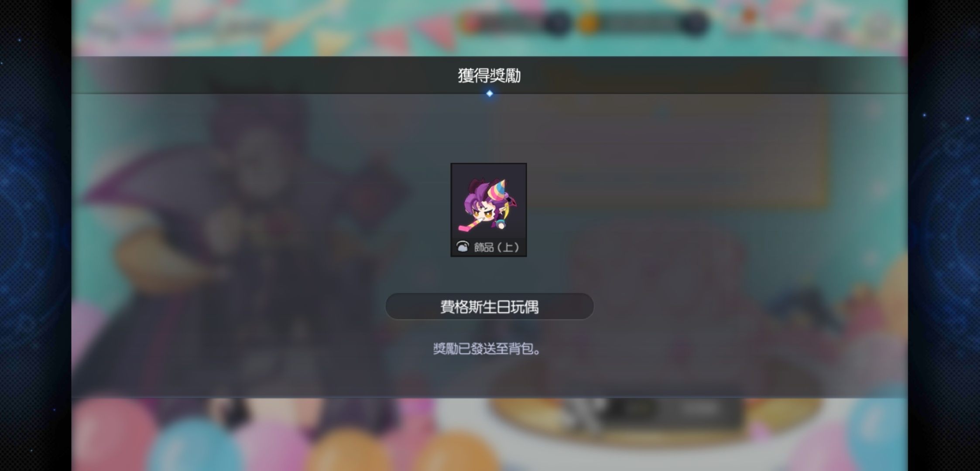Image resolution: width=980 pixels, height=471 pixels.
Task: Click the blurred page title in the top-left corner
Action: 175,26
